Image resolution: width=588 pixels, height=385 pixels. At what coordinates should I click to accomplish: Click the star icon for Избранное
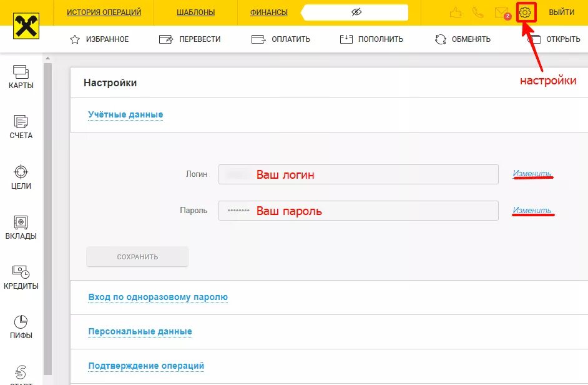(75, 39)
